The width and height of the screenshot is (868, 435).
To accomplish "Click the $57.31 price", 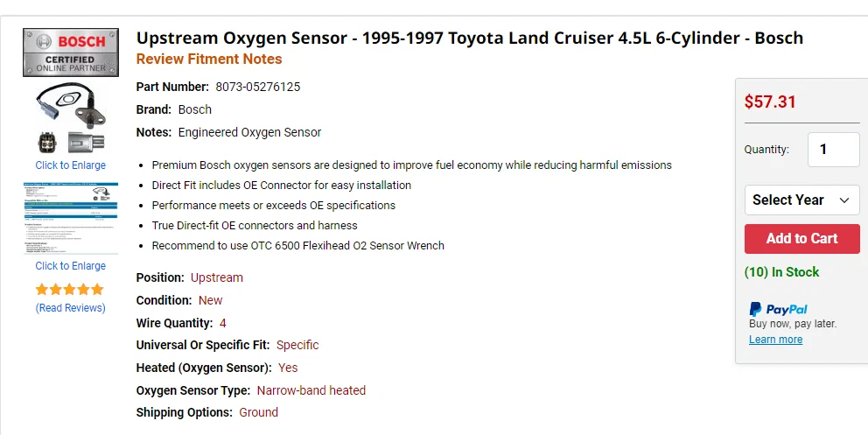I will click(x=770, y=102).
